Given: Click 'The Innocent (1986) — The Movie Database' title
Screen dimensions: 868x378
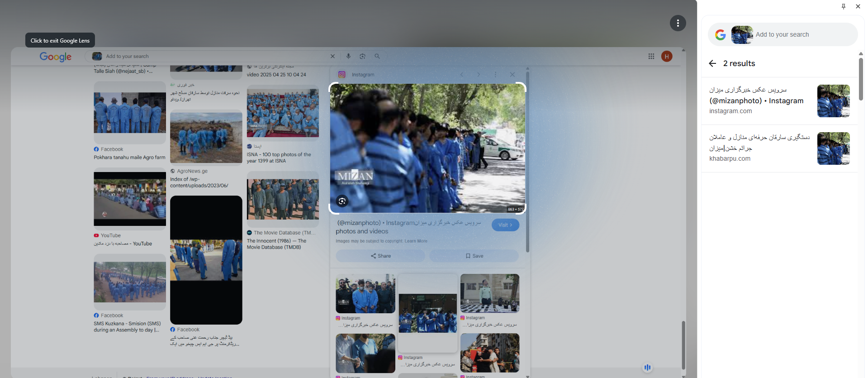Looking at the screenshot, I should coord(277,244).
